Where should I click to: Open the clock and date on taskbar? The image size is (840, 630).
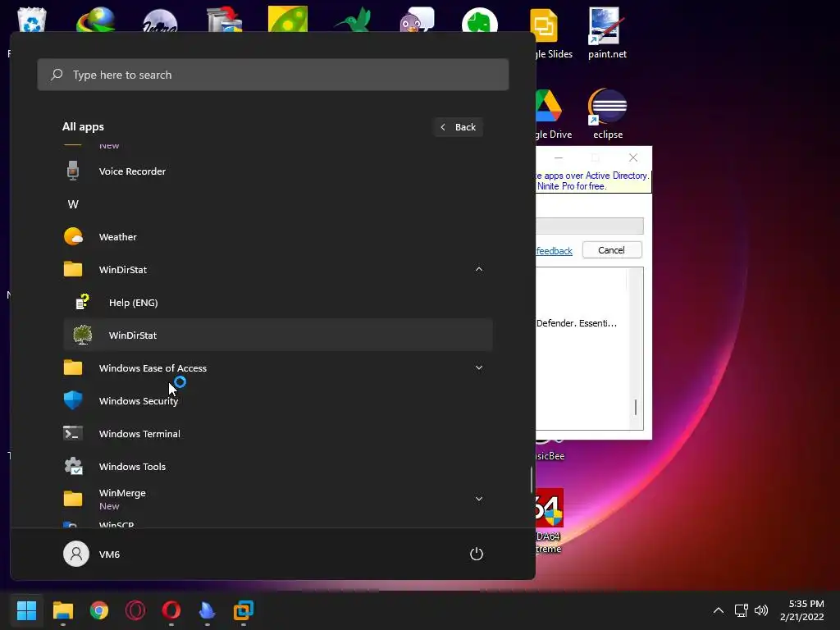[x=802, y=610]
